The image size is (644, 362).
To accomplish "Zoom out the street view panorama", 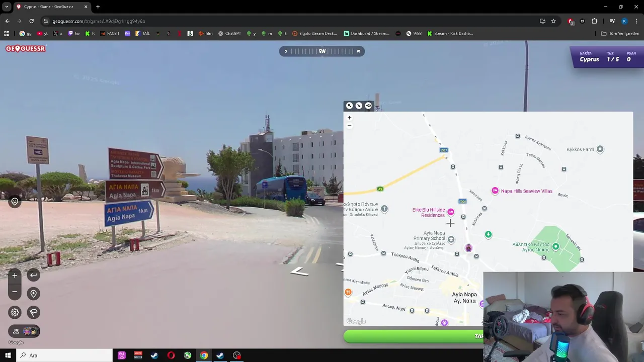I will point(15,292).
